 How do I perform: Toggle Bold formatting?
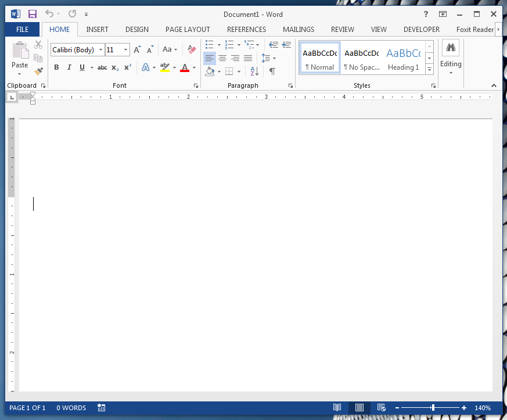(x=56, y=67)
